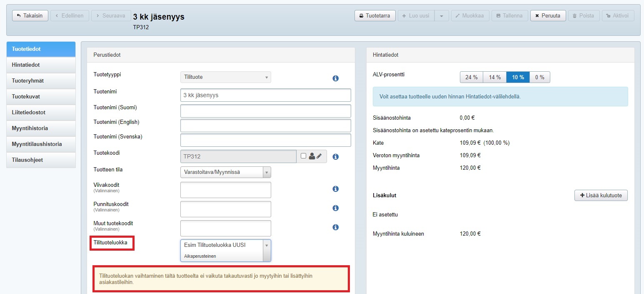The image size is (644, 294).
Task: Switch to the Hintatiedot sidebar tab
Action: (x=41, y=65)
